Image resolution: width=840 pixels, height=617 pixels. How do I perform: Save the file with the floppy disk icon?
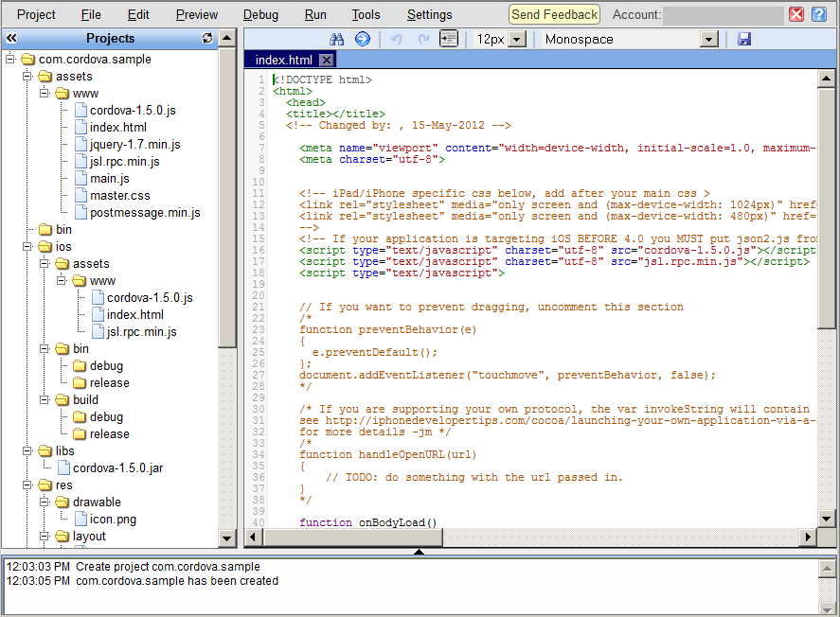(x=744, y=39)
